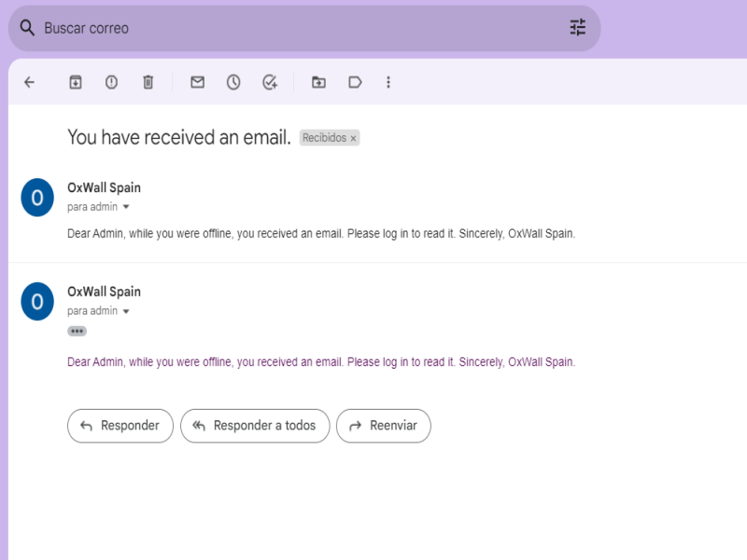Remove the Recibidos label with x
This screenshot has width=747, height=560.
pos(353,138)
